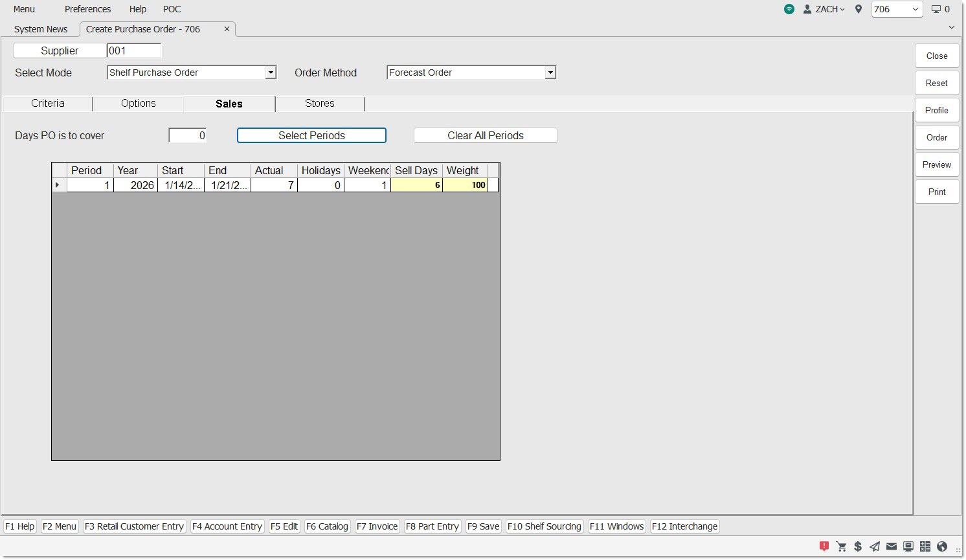Open the Order Method dropdown
This screenshot has height=560, width=966.
[x=550, y=73]
